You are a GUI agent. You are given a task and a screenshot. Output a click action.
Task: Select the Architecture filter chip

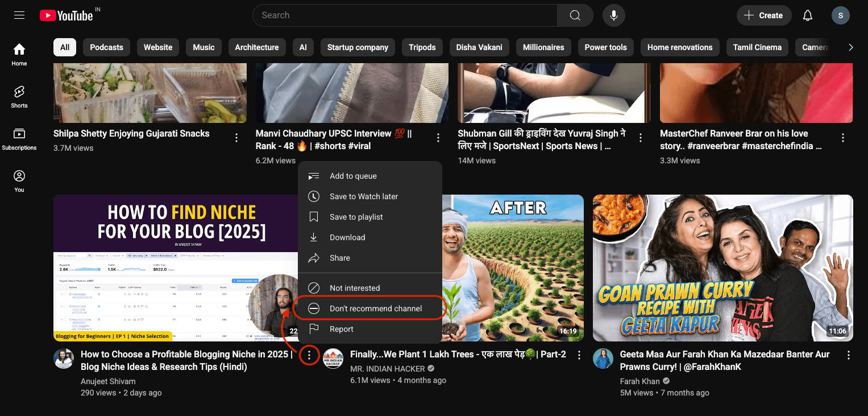[x=257, y=47]
